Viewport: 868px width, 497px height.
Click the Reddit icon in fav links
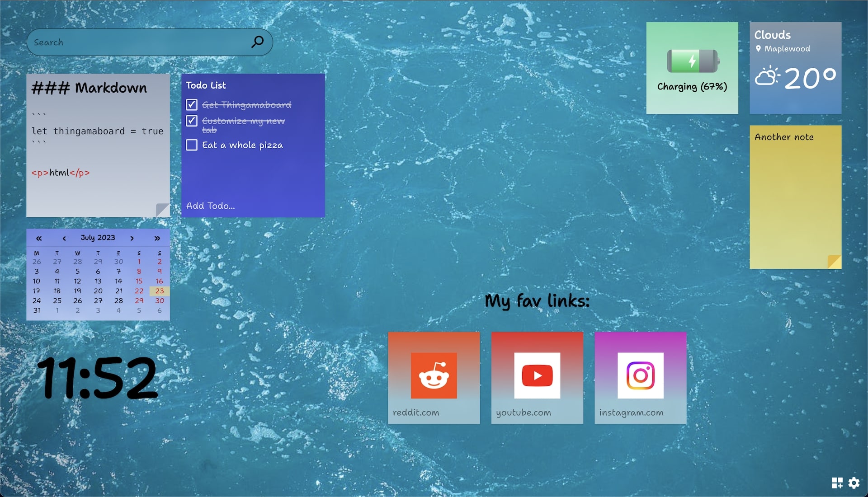[434, 375]
